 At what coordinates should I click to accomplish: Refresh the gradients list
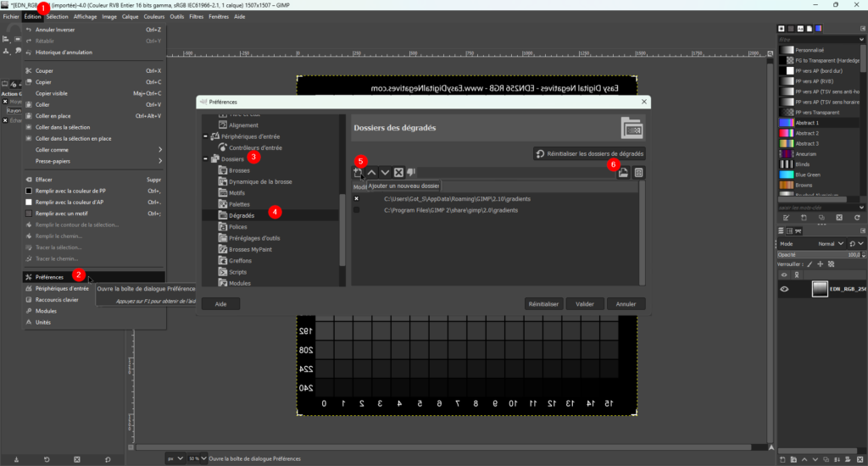(x=857, y=218)
